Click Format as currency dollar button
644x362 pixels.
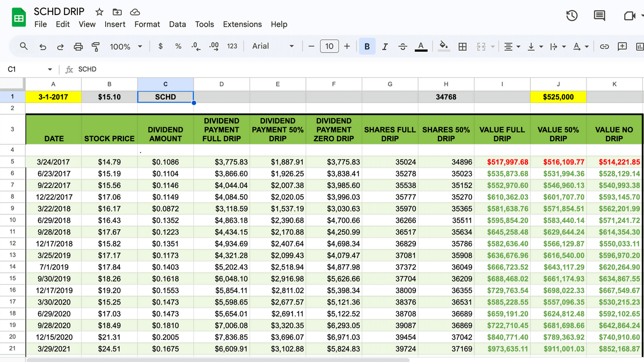(160, 46)
